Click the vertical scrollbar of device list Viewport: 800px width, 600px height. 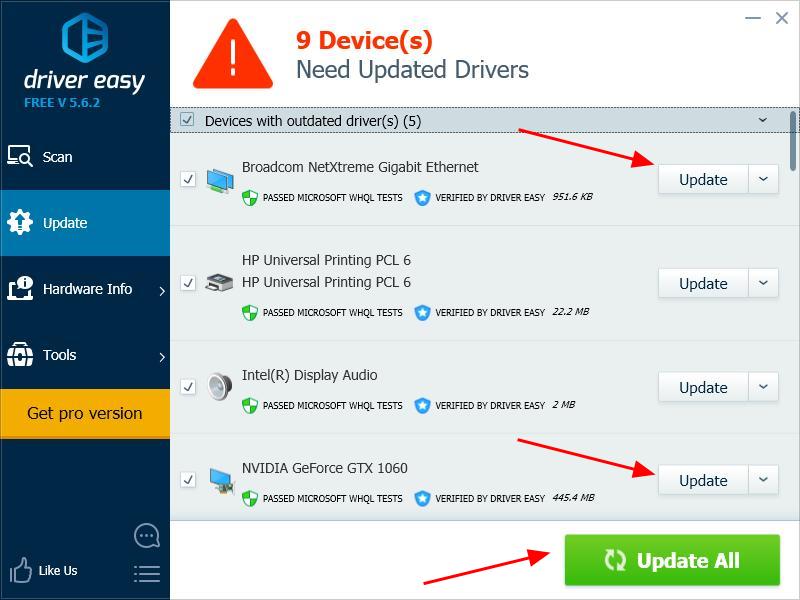point(792,141)
